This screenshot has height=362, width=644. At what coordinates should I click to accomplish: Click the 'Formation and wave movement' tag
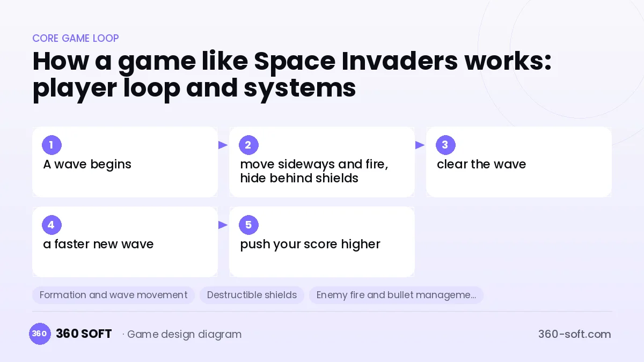coord(113,295)
